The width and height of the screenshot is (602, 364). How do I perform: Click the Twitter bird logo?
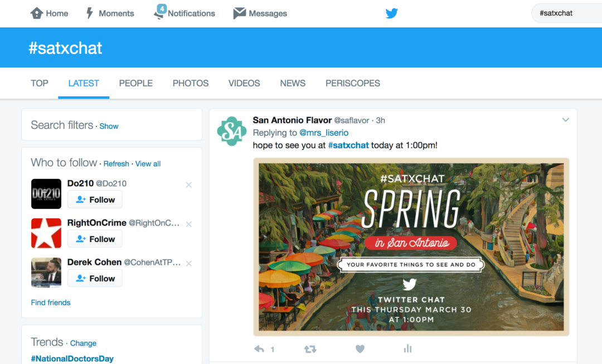coord(391,13)
